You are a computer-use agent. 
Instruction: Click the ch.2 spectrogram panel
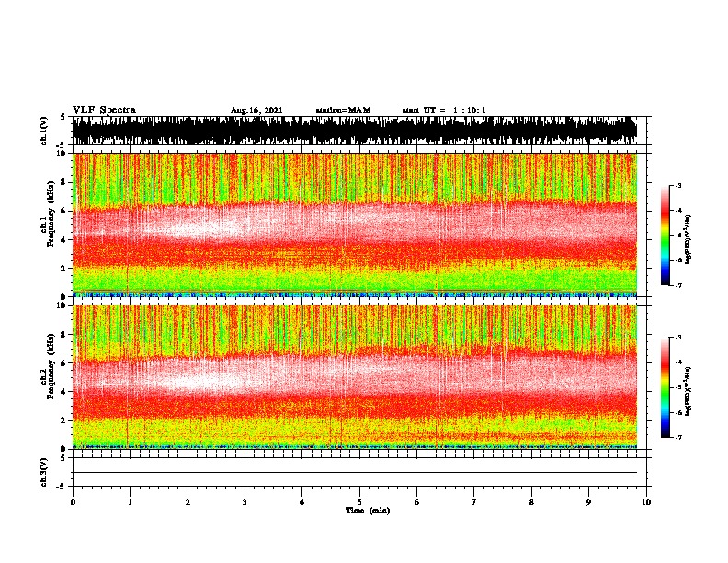tap(355, 377)
